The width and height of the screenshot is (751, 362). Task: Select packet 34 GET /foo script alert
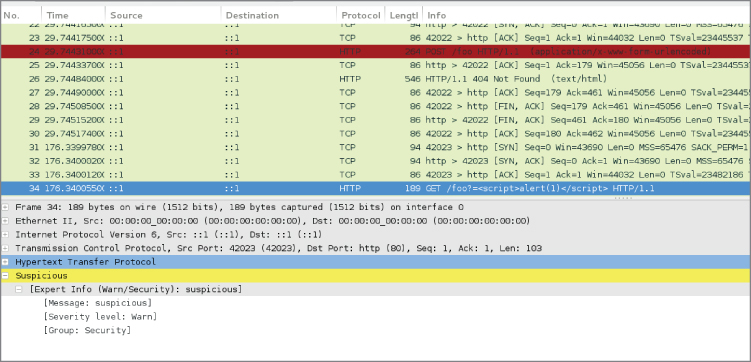[376, 189]
